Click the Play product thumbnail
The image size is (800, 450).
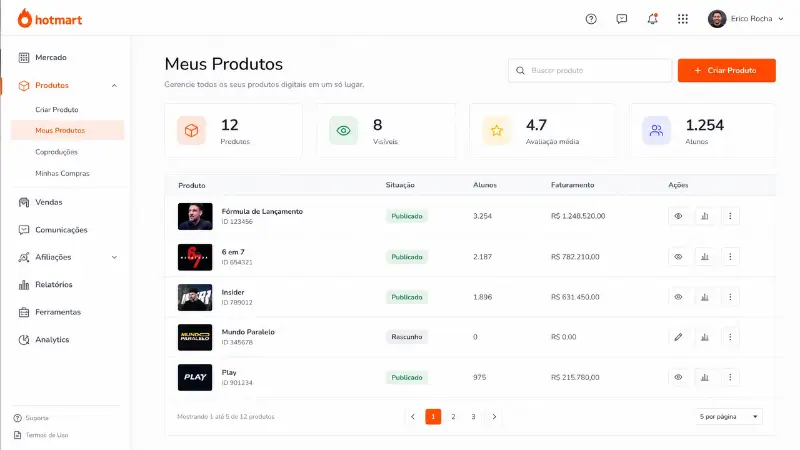pyautogui.click(x=195, y=378)
